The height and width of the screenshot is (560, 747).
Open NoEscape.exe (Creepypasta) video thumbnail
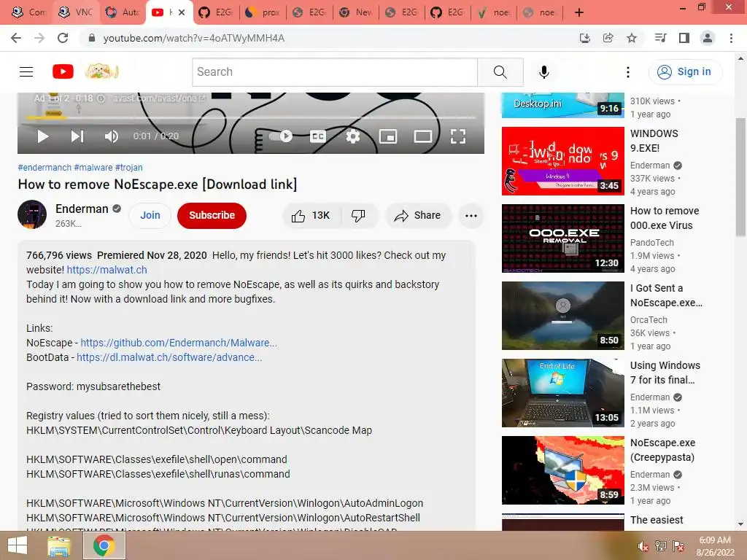(x=562, y=470)
